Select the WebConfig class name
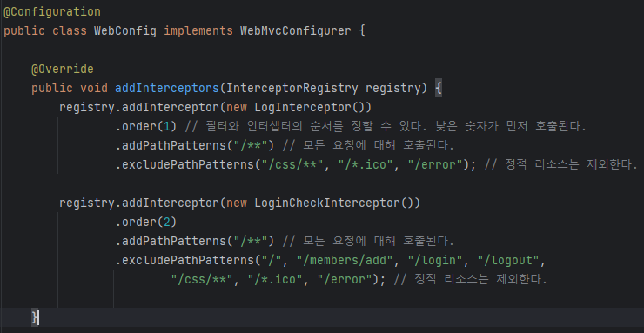 [125, 31]
